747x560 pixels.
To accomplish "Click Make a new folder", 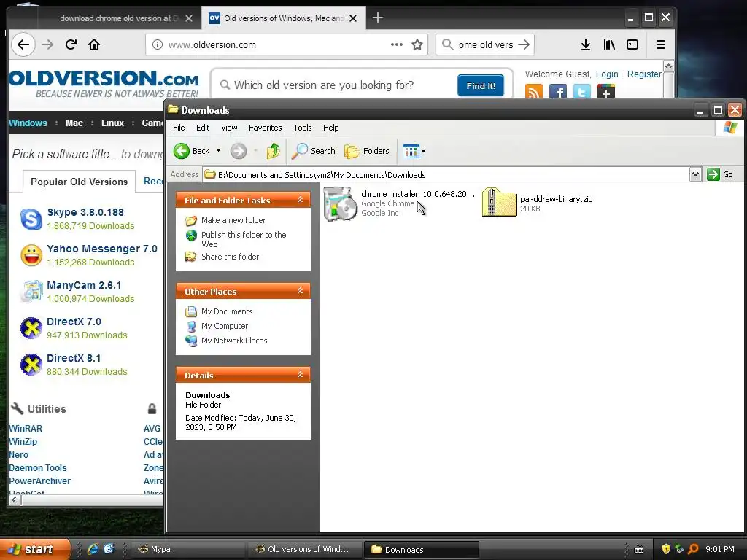I will 233,220.
